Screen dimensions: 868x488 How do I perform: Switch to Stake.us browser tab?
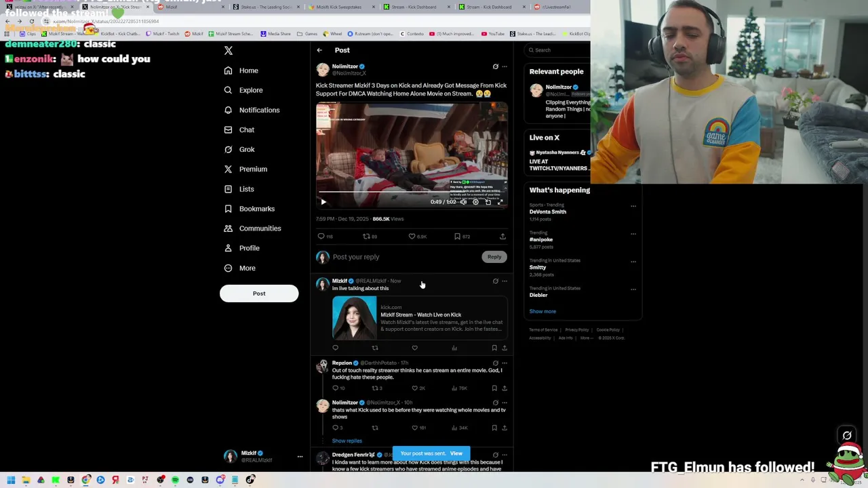click(263, 7)
